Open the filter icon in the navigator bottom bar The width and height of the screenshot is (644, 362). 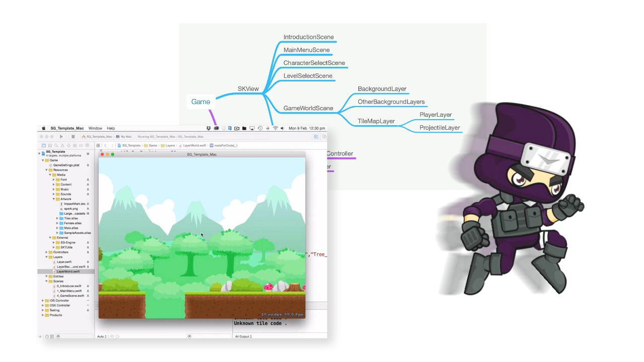click(58, 336)
